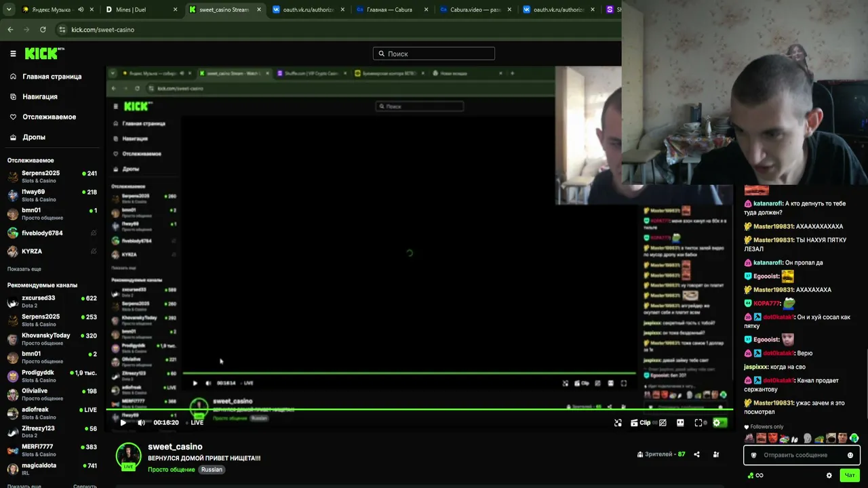This screenshot has width=868, height=488.
Task: Click the green Чат send button
Action: coord(849,475)
